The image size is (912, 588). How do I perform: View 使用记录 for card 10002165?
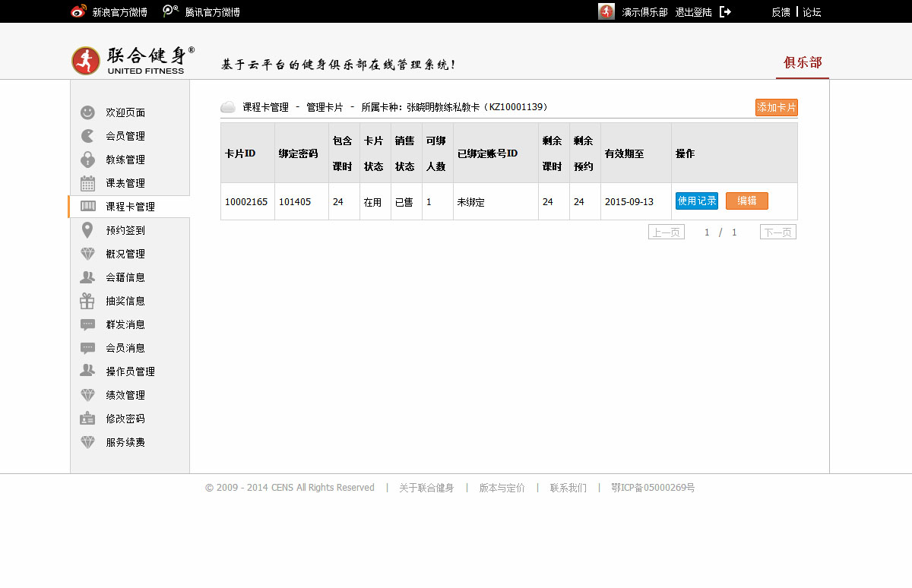[x=696, y=201]
